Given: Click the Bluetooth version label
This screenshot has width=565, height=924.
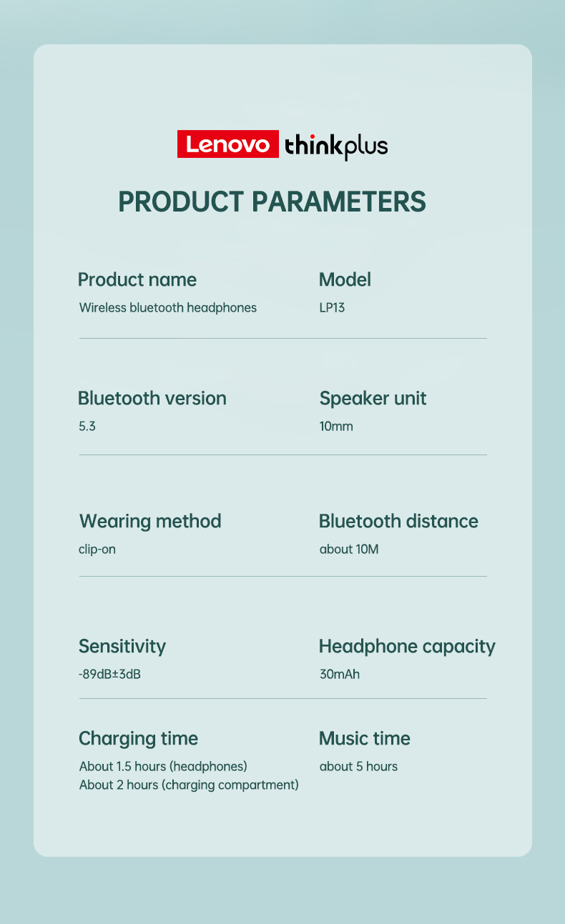Looking at the screenshot, I should point(152,398).
